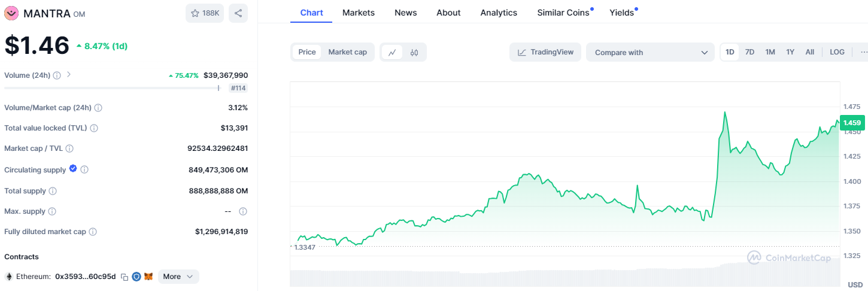
Task: Click the Ethereum contract address 0x3593...60c95d
Action: click(x=86, y=277)
